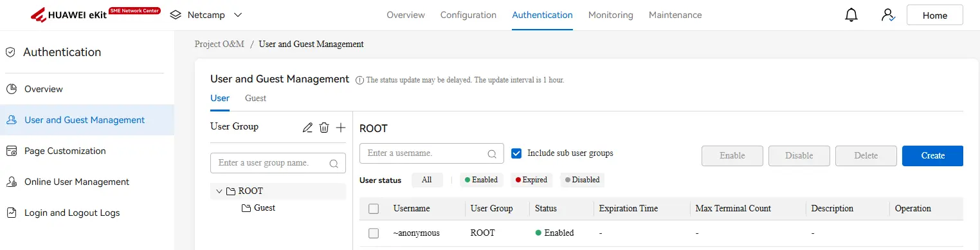The height and width of the screenshot is (250, 980).
Task: Open the Monitoring top navigation tab
Action: (x=611, y=15)
